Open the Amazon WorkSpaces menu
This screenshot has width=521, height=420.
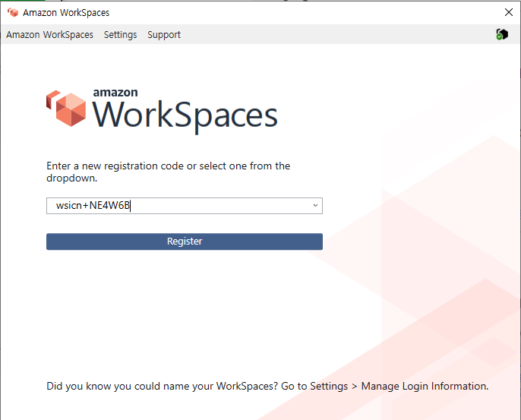tap(49, 35)
